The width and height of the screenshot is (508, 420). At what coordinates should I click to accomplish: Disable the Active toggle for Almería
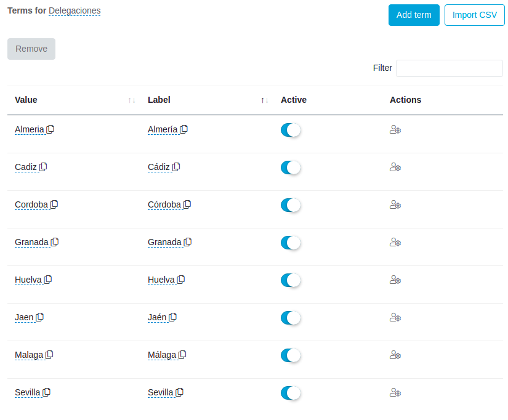(x=290, y=130)
